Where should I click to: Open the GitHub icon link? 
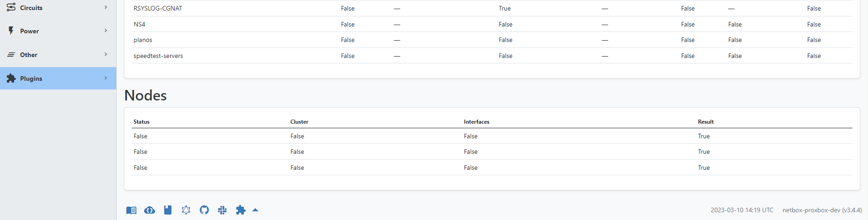pos(204,210)
